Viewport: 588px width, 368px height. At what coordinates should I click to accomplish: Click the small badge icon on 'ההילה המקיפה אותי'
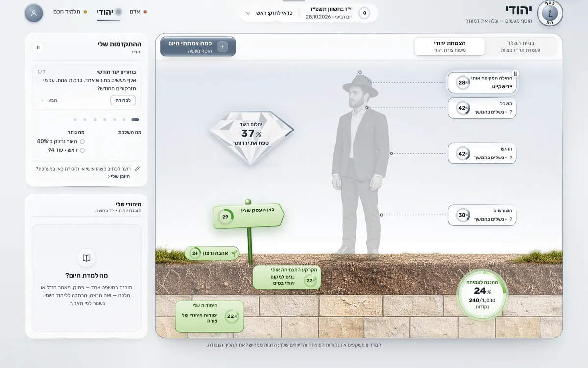515,73
